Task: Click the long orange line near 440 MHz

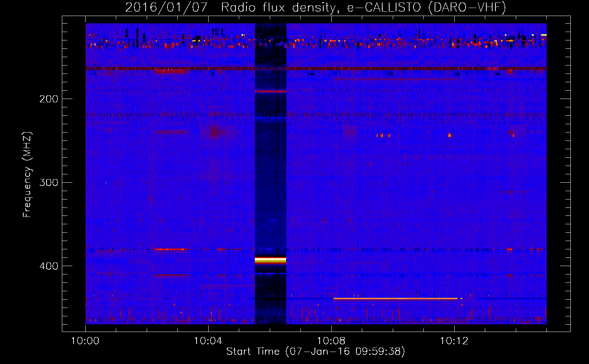Action: 395,298
